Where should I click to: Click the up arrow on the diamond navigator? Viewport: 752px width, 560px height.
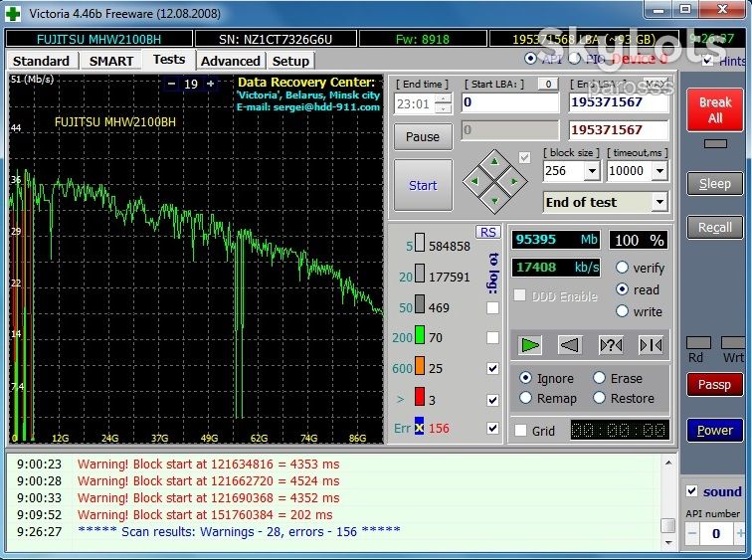(495, 162)
